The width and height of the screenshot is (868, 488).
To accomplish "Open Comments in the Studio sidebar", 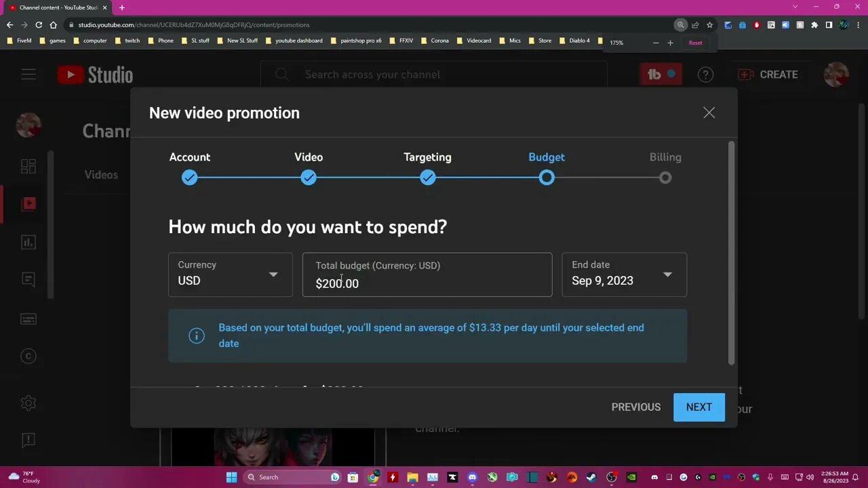I will point(28,279).
